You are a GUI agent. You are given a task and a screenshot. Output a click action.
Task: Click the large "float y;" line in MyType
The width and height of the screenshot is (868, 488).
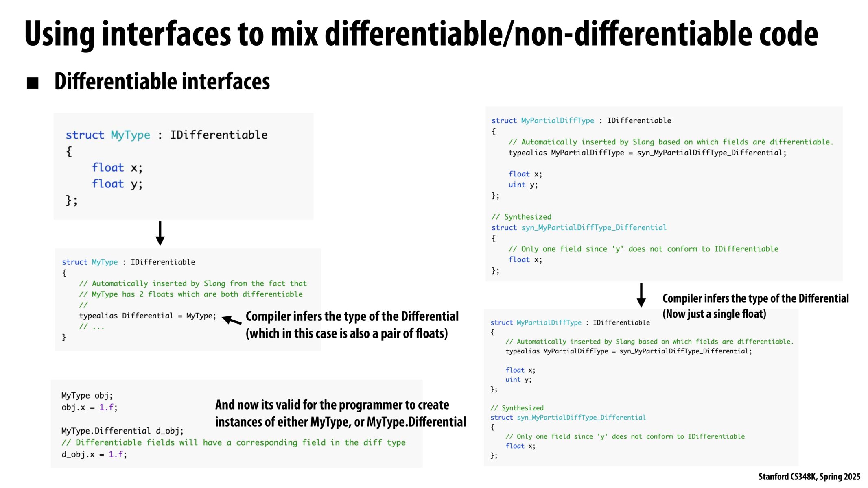tap(117, 184)
